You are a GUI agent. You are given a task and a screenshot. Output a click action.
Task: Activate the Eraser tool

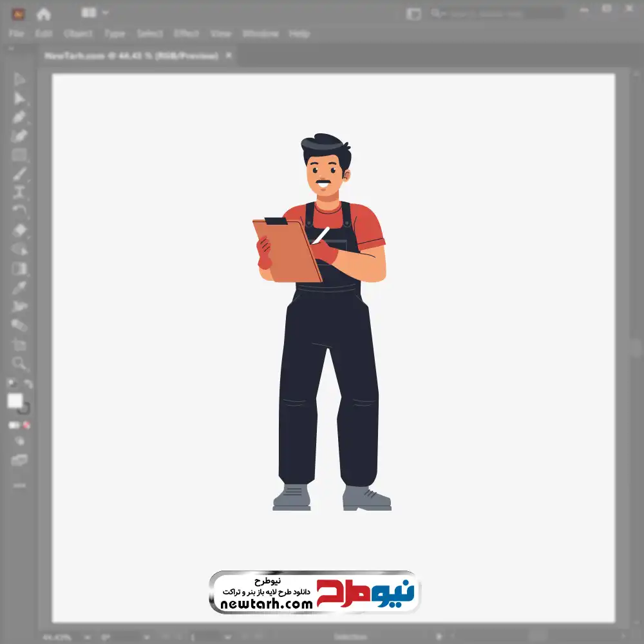19,230
